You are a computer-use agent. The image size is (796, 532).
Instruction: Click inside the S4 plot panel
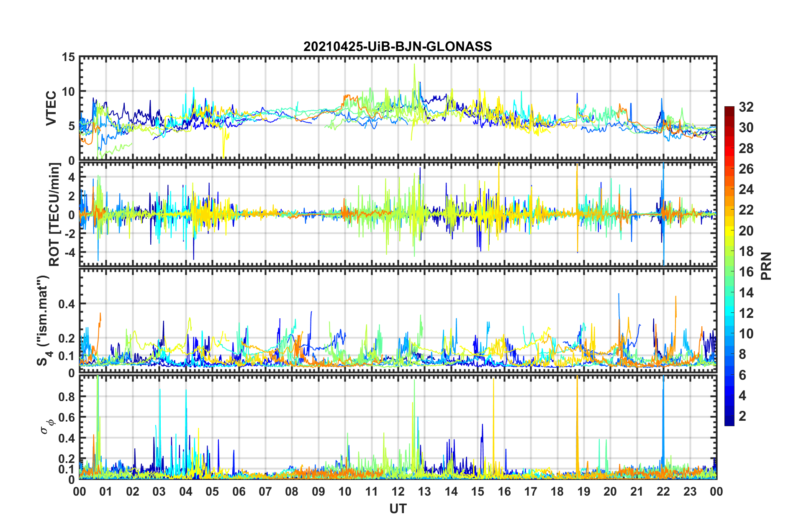[x=398, y=320]
